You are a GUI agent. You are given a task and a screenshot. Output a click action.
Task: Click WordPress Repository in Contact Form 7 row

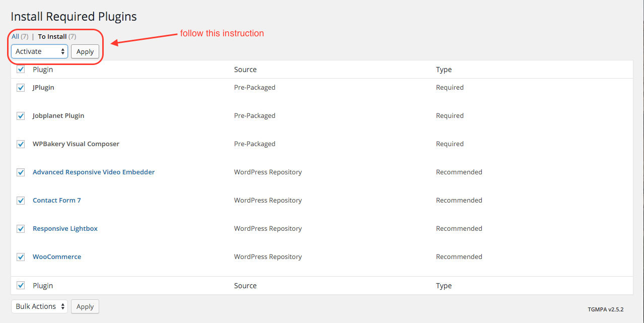click(x=268, y=200)
